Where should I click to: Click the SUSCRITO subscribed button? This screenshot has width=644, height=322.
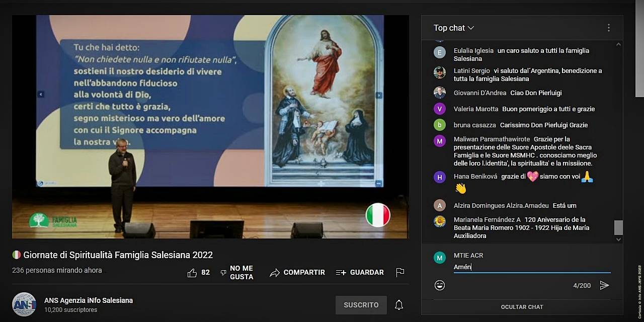coord(361,305)
